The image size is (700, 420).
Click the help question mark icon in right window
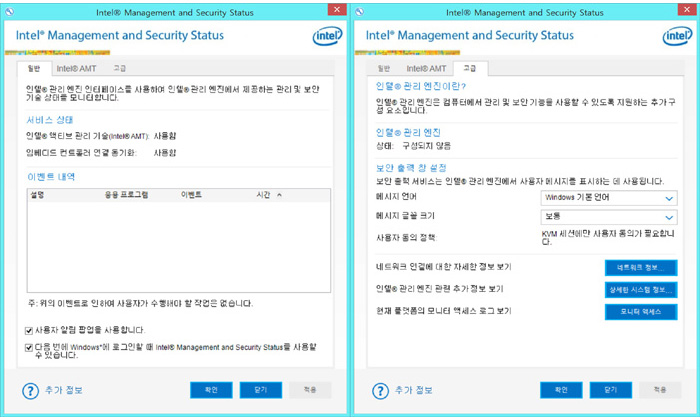(380, 391)
